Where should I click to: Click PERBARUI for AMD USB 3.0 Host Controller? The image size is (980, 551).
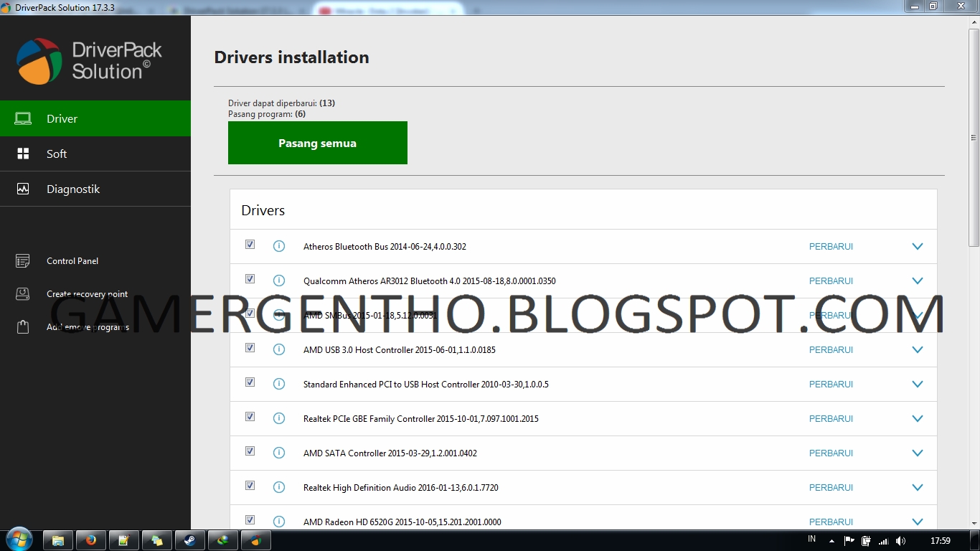point(831,350)
